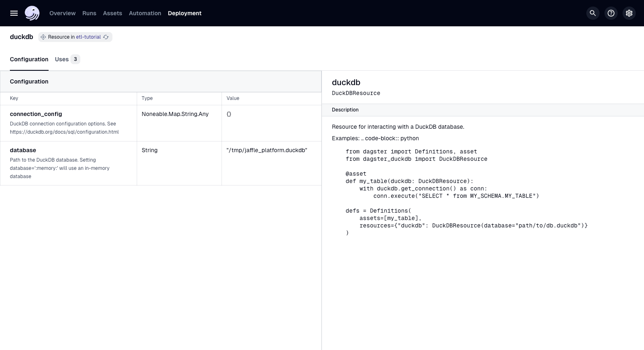Select Deployment in the top navigation
This screenshot has height=350, width=644.
[184, 13]
